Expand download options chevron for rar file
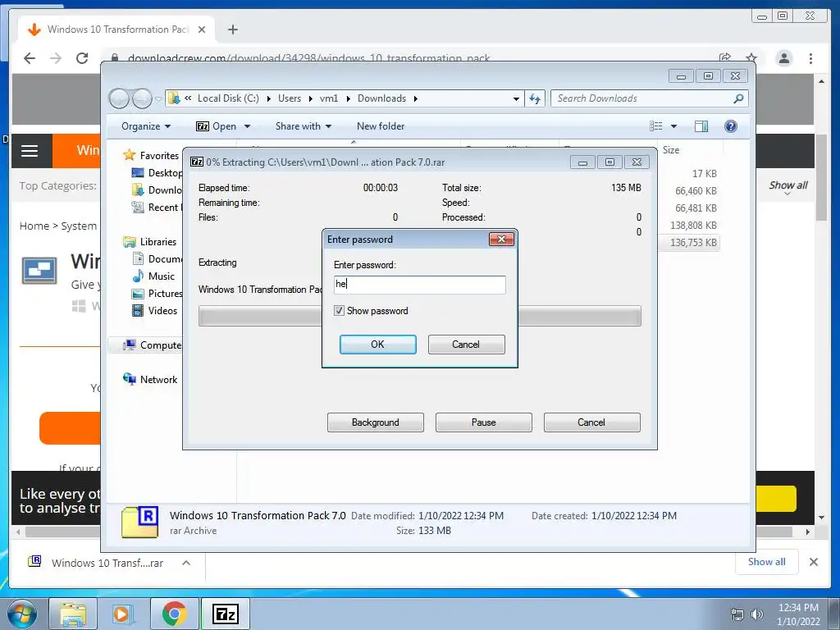This screenshot has width=840, height=630. pyautogui.click(x=186, y=563)
